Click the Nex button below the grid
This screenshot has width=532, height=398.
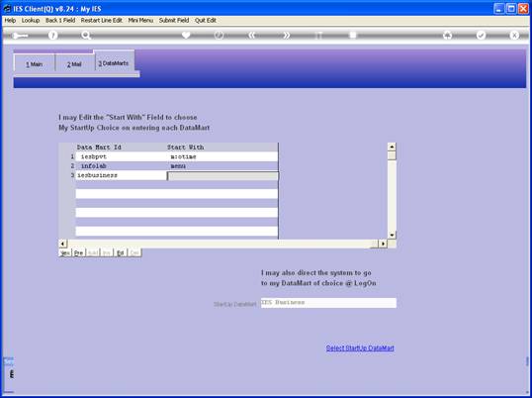(65, 253)
